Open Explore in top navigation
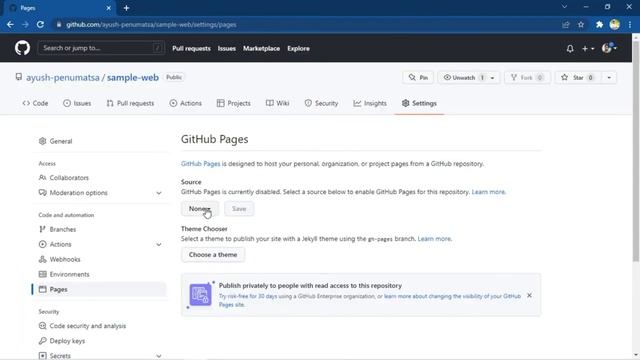This screenshot has height=360, width=640. (x=298, y=48)
